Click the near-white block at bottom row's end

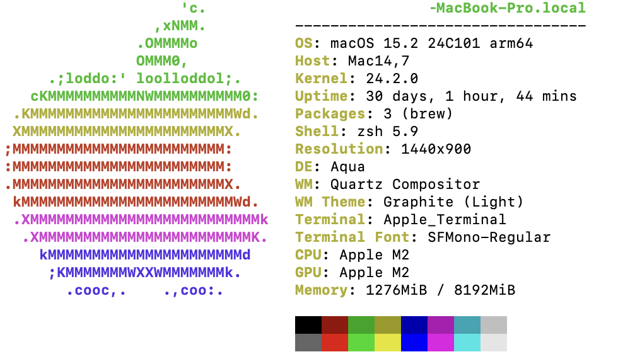(493, 343)
